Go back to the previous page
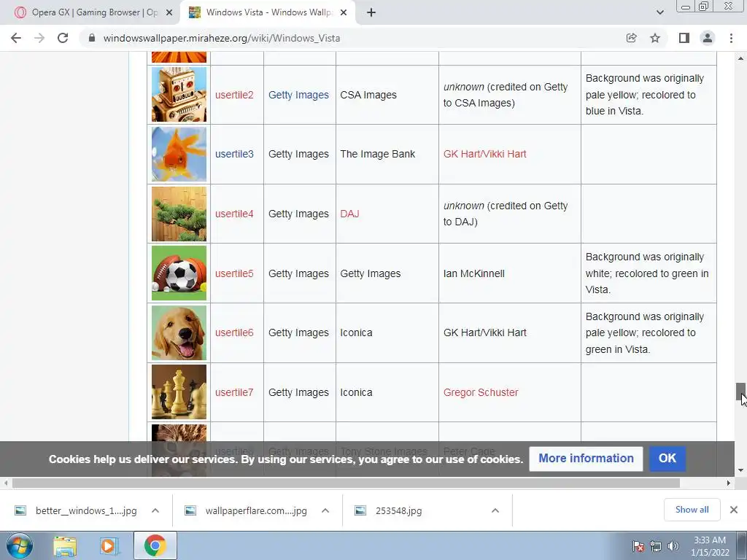747x560 pixels. tap(16, 38)
